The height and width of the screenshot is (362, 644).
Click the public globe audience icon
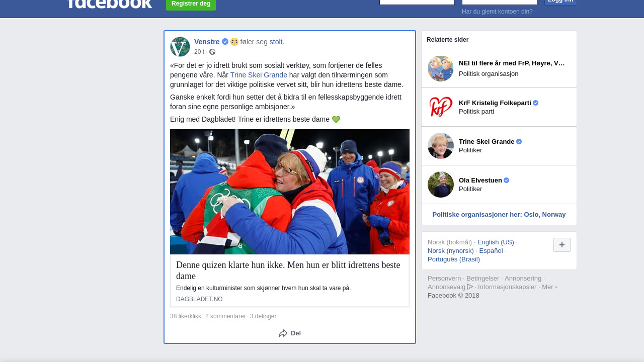click(x=212, y=52)
